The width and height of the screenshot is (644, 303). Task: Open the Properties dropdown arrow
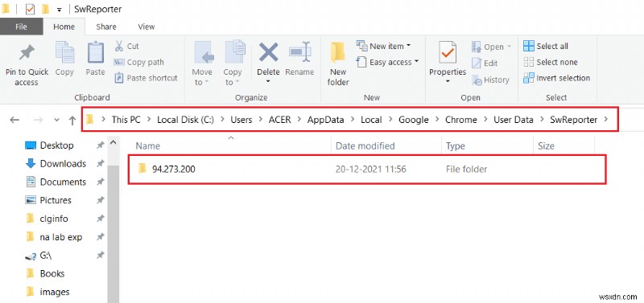(448, 81)
